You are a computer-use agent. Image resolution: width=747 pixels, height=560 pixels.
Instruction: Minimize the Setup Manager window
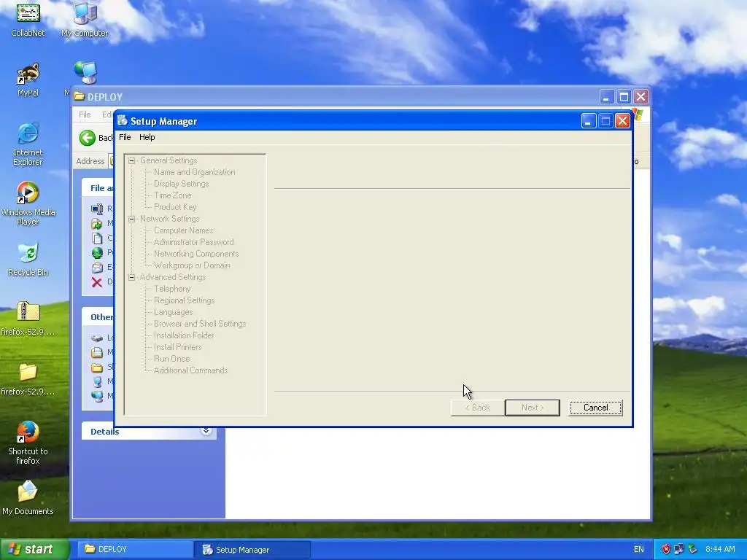tap(589, 121)
